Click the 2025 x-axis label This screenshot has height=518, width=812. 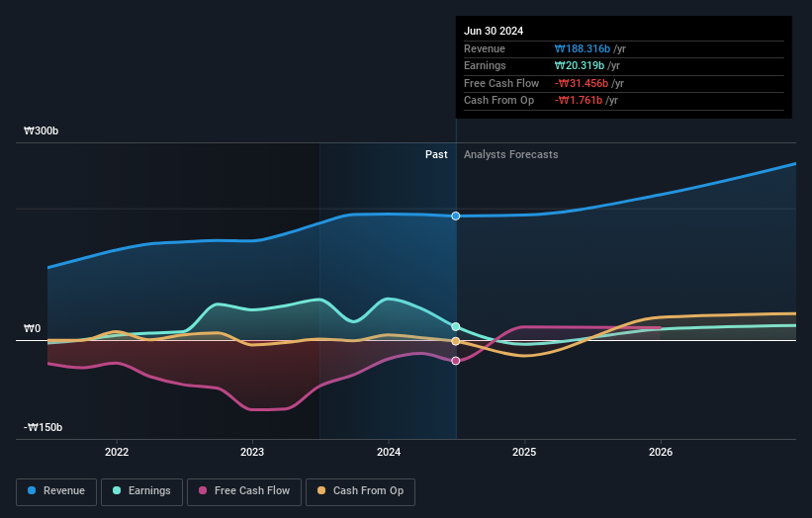(524, 452)
